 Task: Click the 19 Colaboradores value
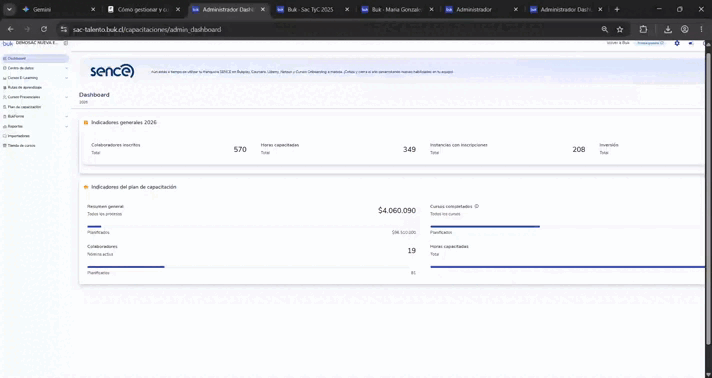[x=411, y=251]
